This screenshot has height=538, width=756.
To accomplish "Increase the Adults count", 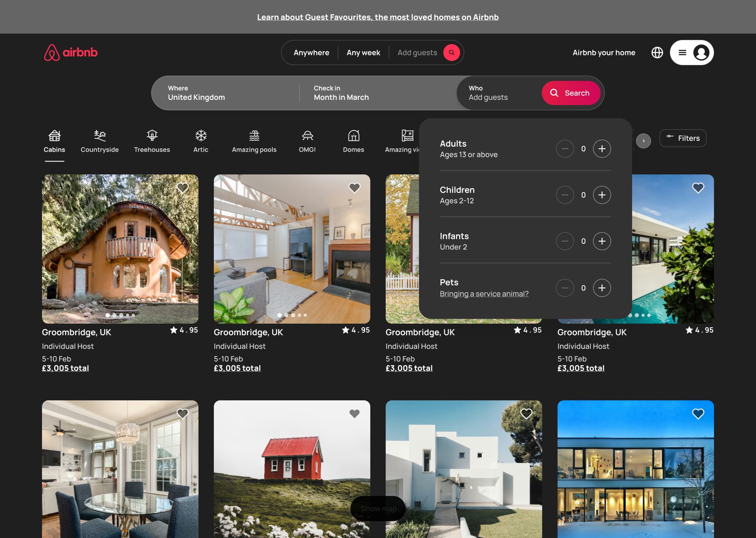I will 602,149.
